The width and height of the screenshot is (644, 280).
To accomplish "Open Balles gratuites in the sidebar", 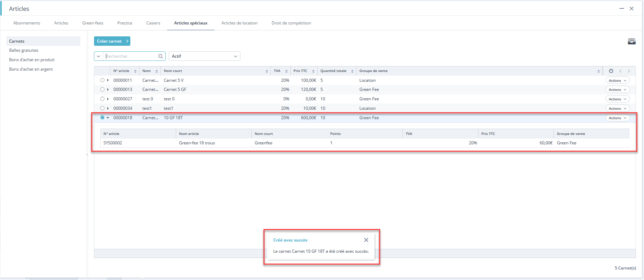I will pos(24,50).
